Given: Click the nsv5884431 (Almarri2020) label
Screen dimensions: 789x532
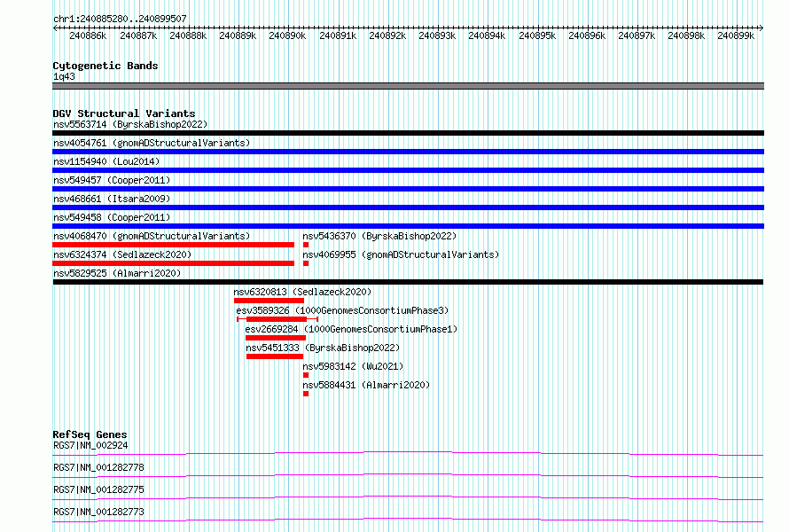Looking at the screenshot, I should (x=366, y=385).
